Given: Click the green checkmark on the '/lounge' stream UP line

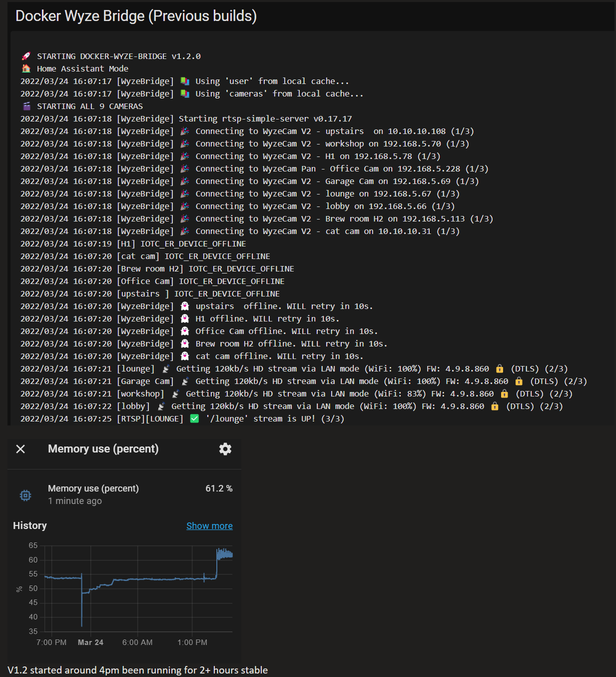Looking at the screenshot, I should (193, 418).
